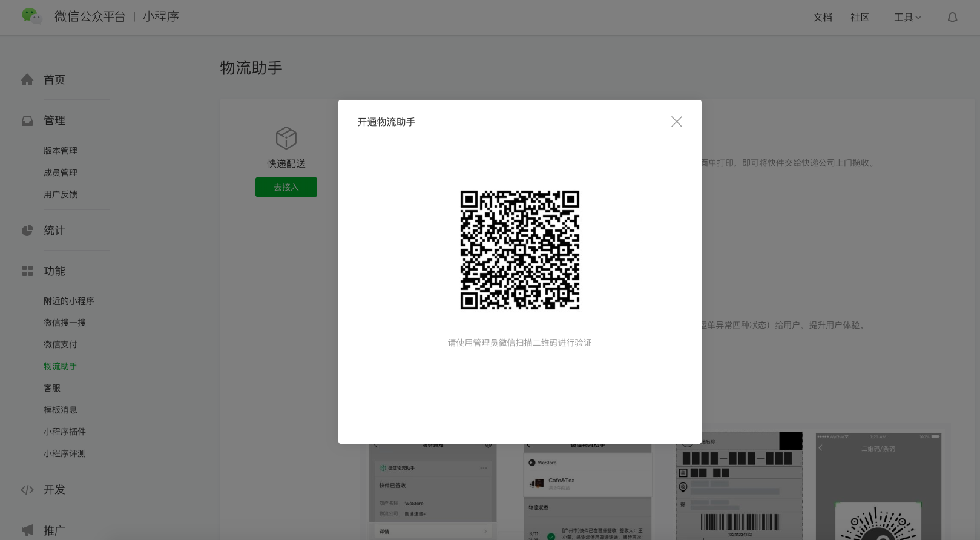
Task: Open 模板消息 in sidebar
Action: point(61,410)
